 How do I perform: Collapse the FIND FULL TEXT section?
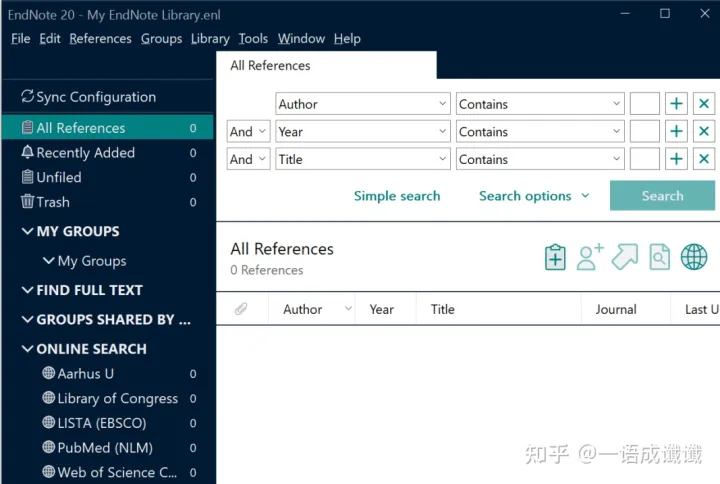click(28, 290)
